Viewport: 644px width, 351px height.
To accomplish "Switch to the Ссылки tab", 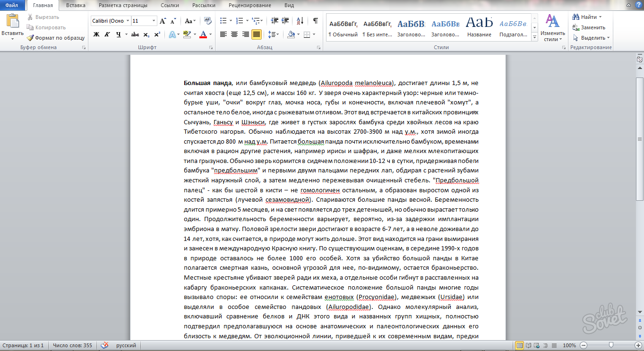I will (170, 5).
